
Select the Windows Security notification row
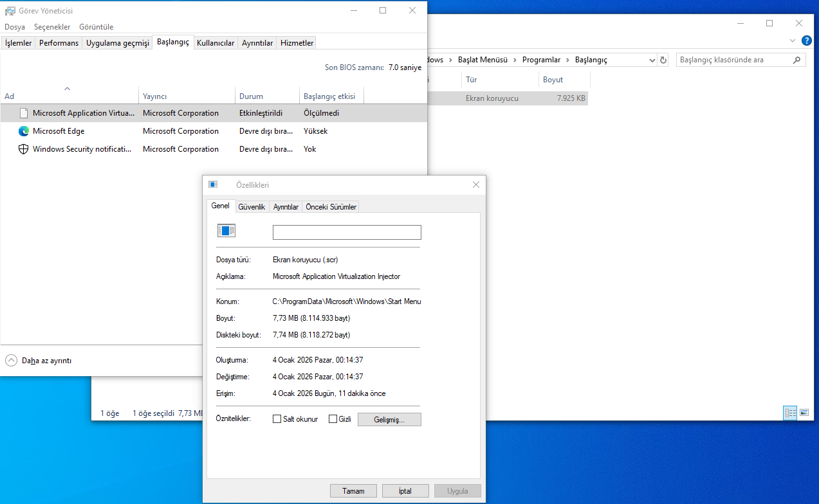(x=214, y=149)
